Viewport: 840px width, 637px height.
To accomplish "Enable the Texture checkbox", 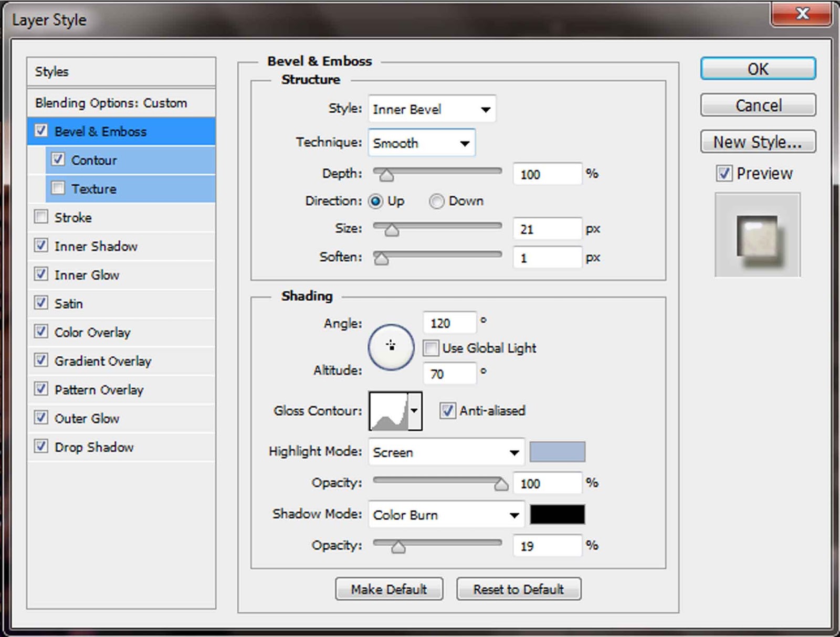I will pyautogui.click(x=58, y=188).
